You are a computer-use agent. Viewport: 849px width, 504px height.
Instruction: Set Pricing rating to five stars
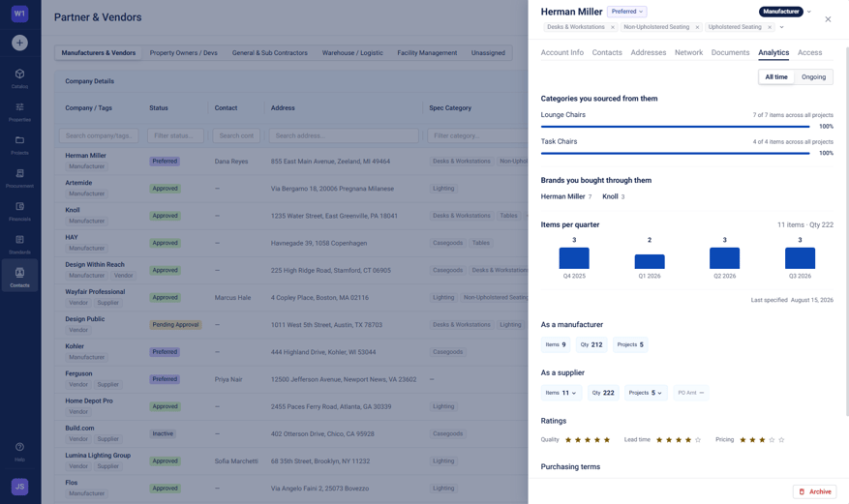(781, 439)
